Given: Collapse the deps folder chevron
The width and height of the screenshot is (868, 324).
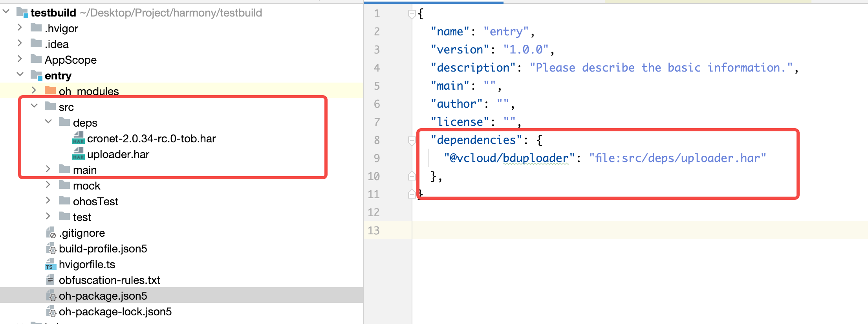Looking at the screenshot, I should tap(48, 121).
